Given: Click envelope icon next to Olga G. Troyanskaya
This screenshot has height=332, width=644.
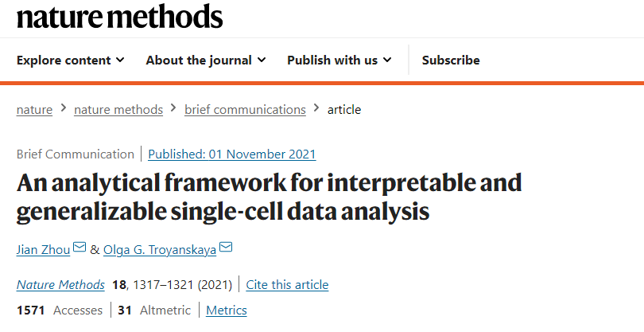Looking at the screenshot, I should [x=226, y=248].
